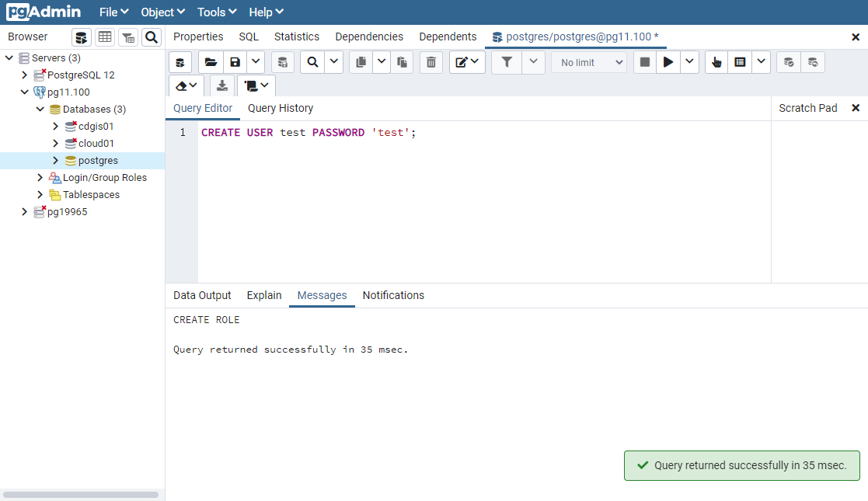Open the No limit rows dropdown

click(x=588, y=62)
